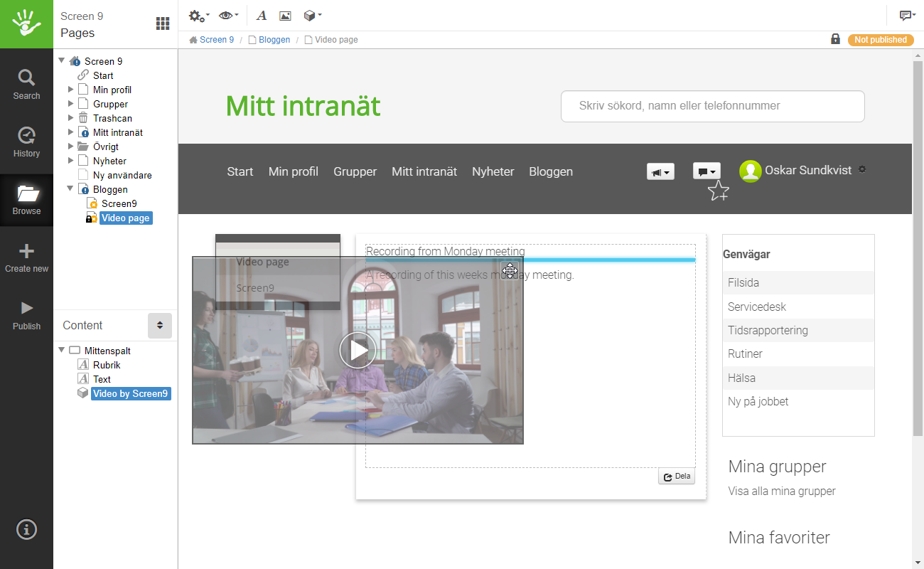
Task: Click the Not published status badge
Action: tap(881, 40)
